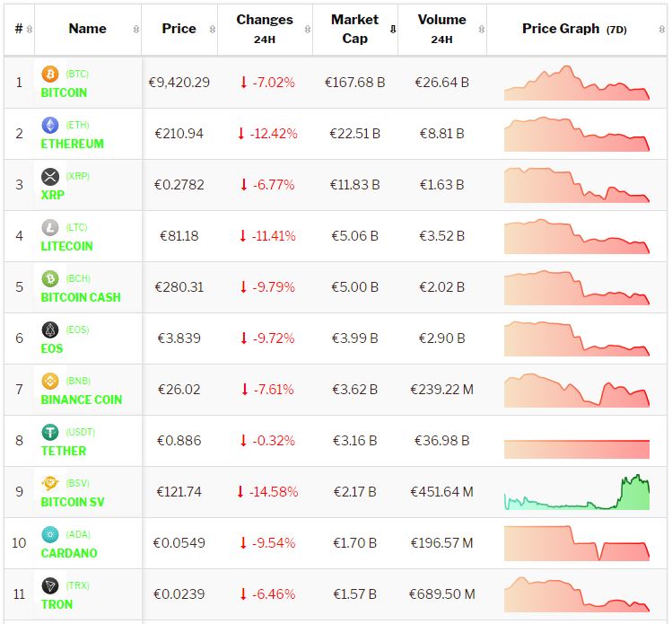Click Bitcoin's 7-day price graph
Screen dimensions: 672x624
576,83
